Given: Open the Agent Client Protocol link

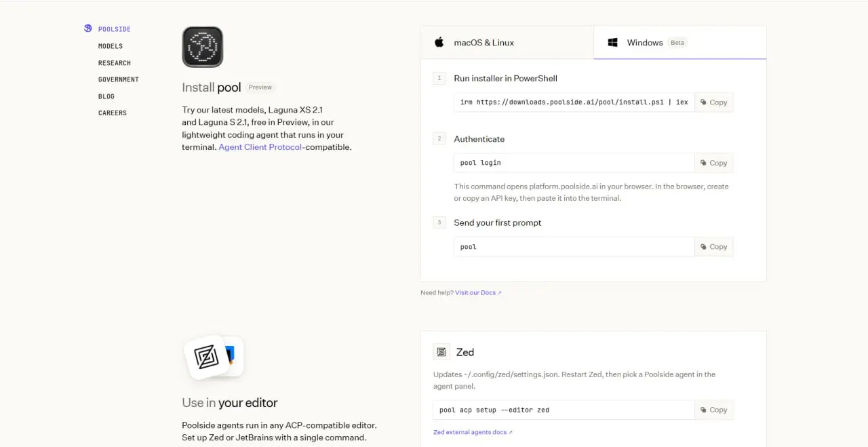Looking at the screenshot, I should pyautogui.click(x=260, y=147).
